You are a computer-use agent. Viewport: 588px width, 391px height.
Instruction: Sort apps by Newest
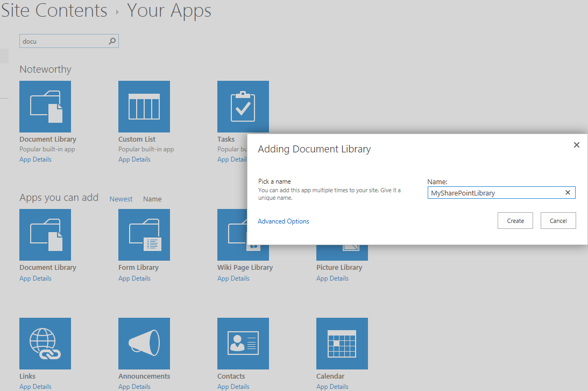(121, 199)
